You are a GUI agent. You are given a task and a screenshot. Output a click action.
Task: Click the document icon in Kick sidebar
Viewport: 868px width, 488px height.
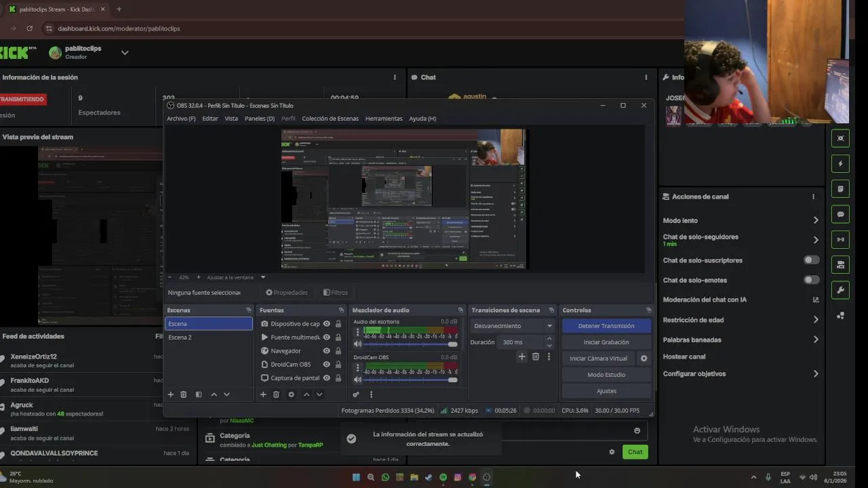840,188
